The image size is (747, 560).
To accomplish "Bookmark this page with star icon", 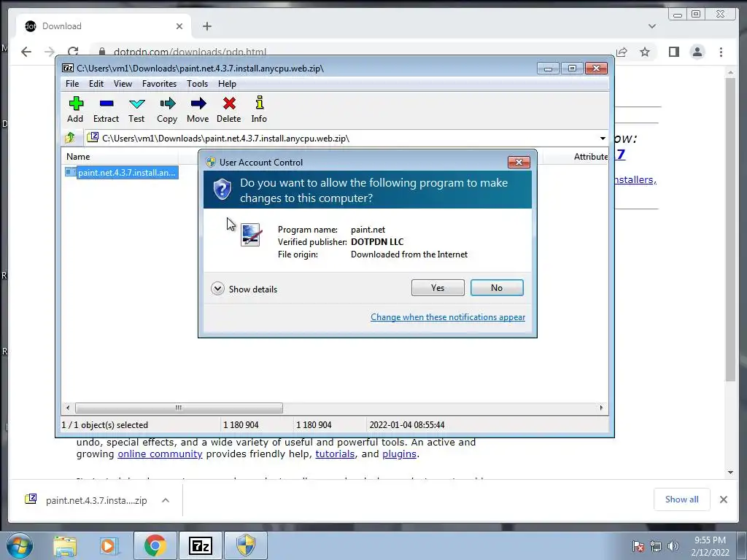I will (x=645, y=52).
